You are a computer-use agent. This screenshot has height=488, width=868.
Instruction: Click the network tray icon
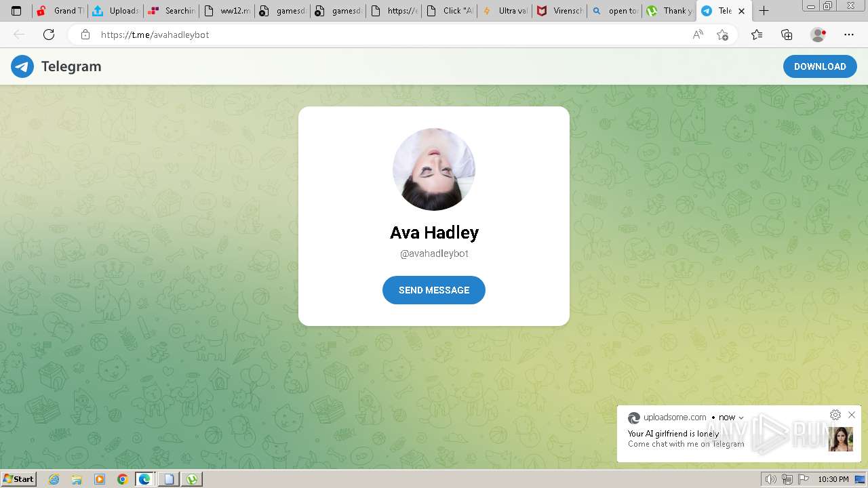[x=787, y=479]
